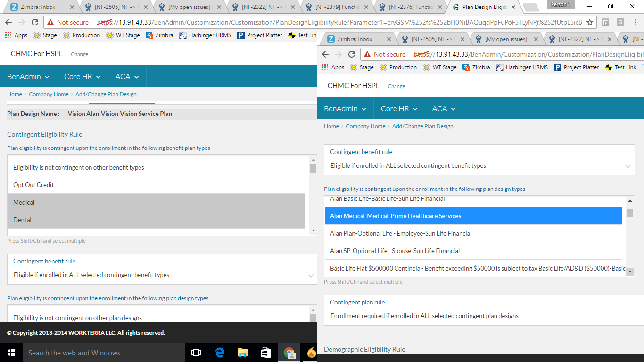
Task: Launch Microsoft Edge from the taskbar
Action: click(220, 353)
